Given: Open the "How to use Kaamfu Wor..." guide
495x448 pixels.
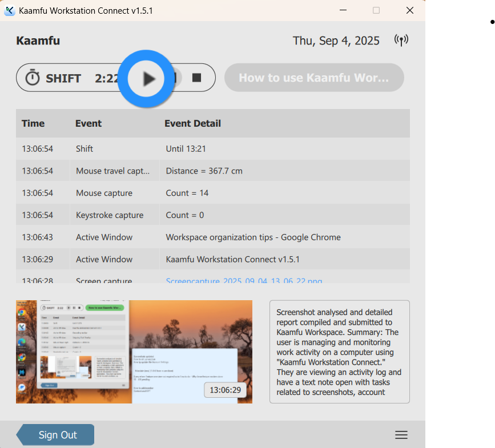Looking at the screenshot, I should [313, 78].
